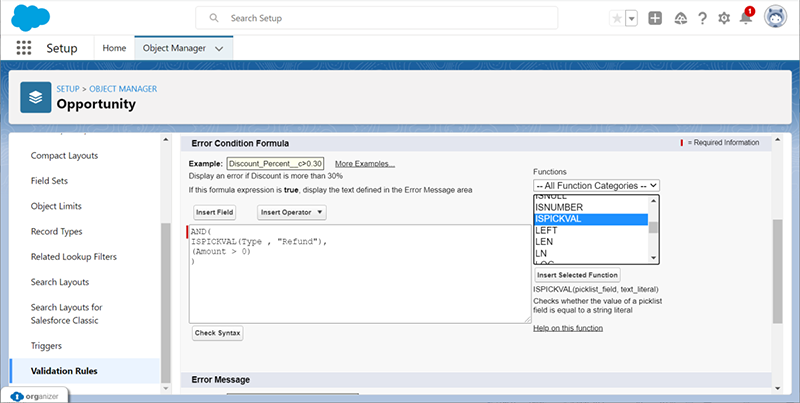Click main panel scrollbar up arrow
Viewport: 800px width, 403px height.
[x=777, y=140]
